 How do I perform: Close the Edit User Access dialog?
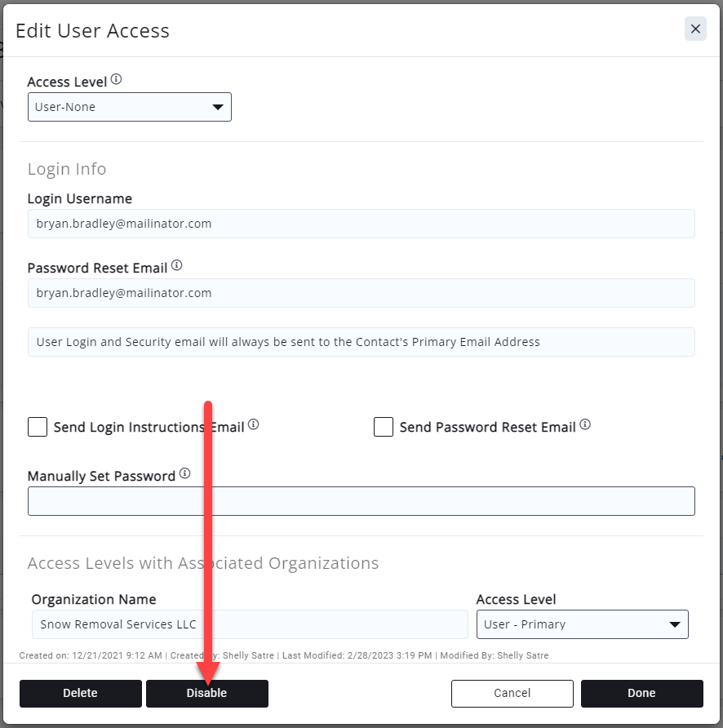click(695, 29)
